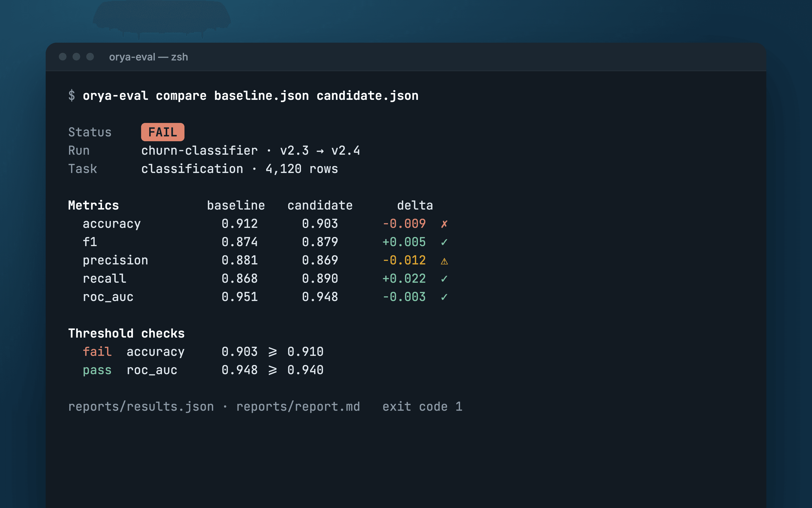The width and height of the screenshot is (812, 508).
Task: Click the FAIL status badge
Action: coord(163,132)
